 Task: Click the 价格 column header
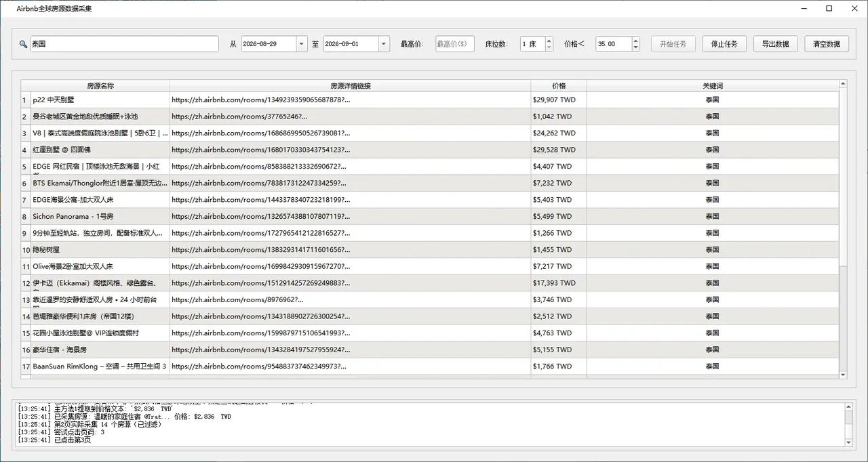[559, 86]
